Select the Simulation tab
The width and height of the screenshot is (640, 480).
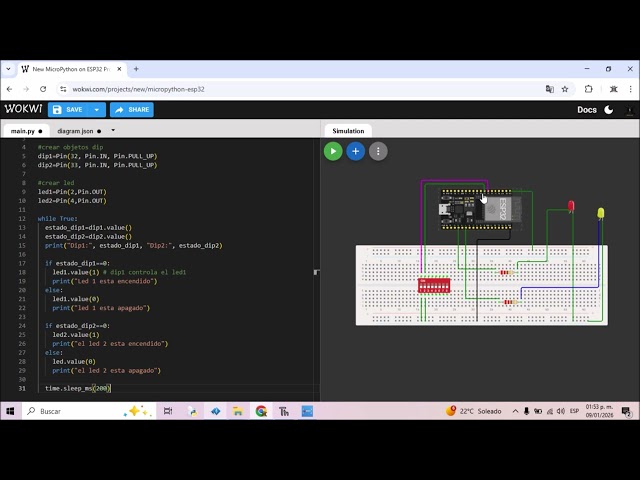pyautogui.click(x=348, y=131)
